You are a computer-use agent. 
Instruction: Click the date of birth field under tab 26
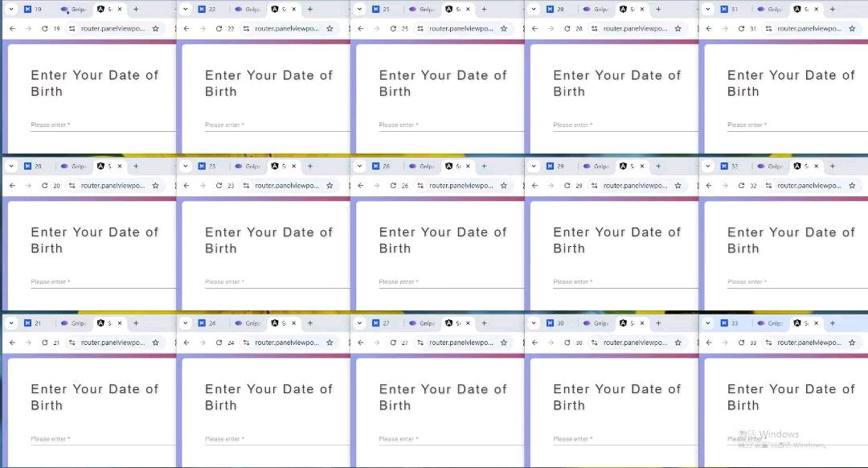pos(450,282)
